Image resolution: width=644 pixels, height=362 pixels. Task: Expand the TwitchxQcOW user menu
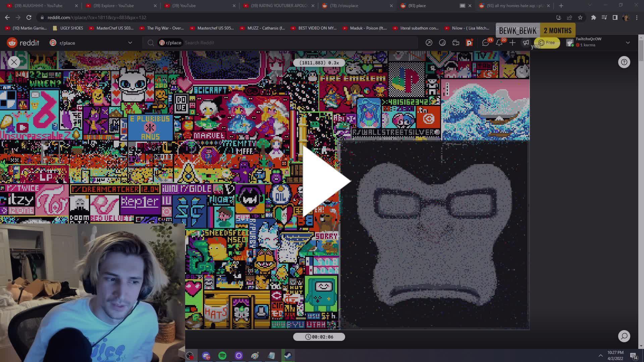point(598,43)
